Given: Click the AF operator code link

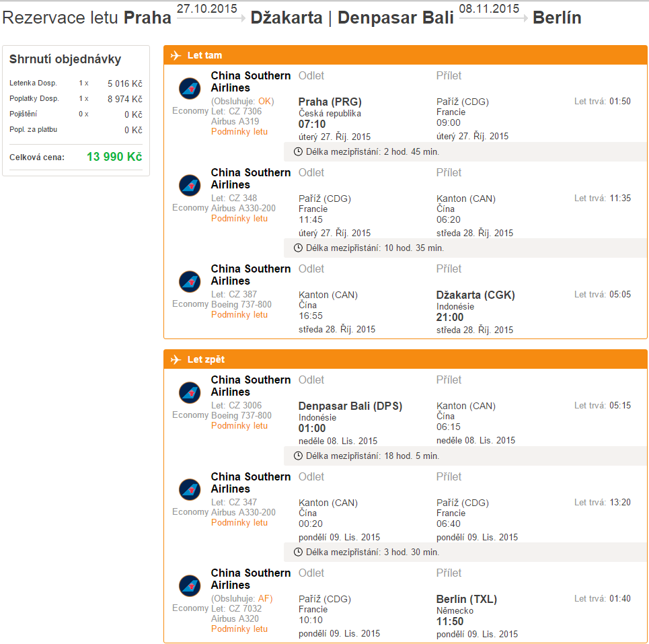Looking at the screenshot, I should (264, 598).
